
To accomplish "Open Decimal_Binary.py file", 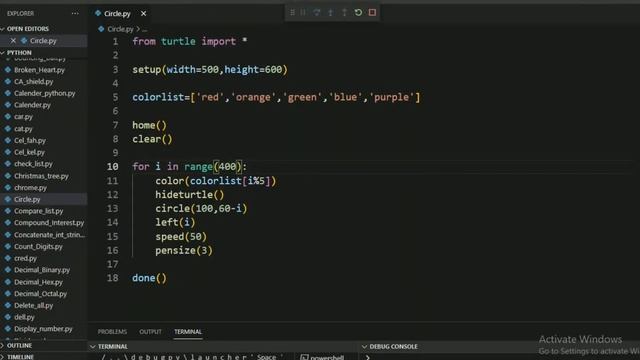I will click(x=42, y=270).
